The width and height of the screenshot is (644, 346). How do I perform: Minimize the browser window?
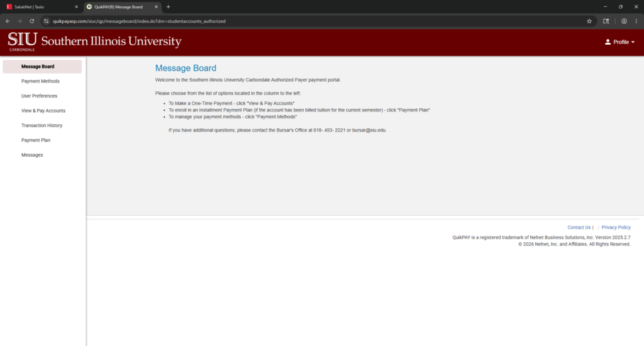(x=605, y=6)
